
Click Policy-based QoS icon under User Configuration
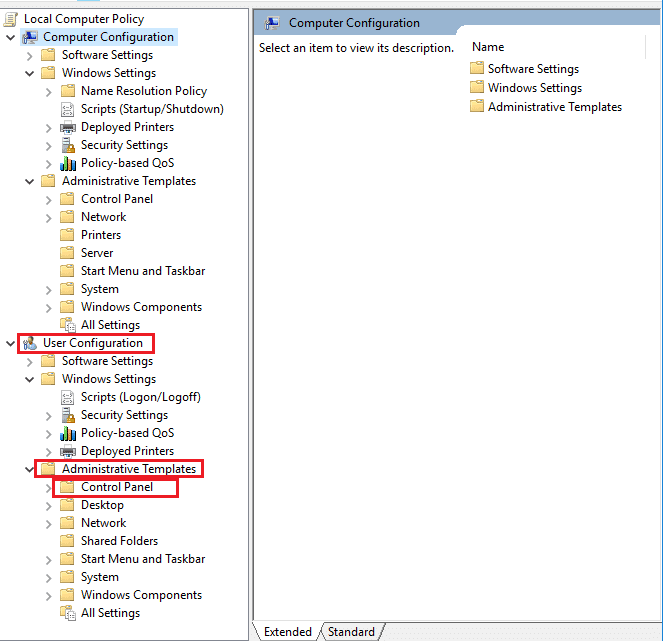[x=68, y=433]
